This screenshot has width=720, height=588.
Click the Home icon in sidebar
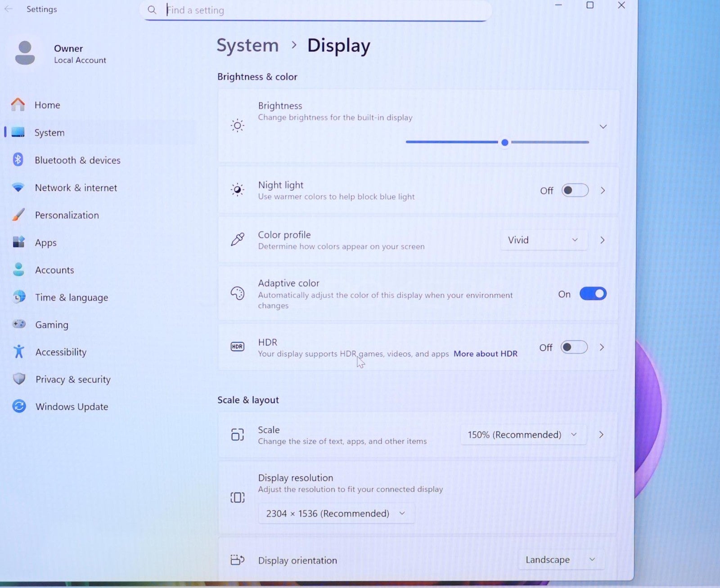[x=18, y=105]
